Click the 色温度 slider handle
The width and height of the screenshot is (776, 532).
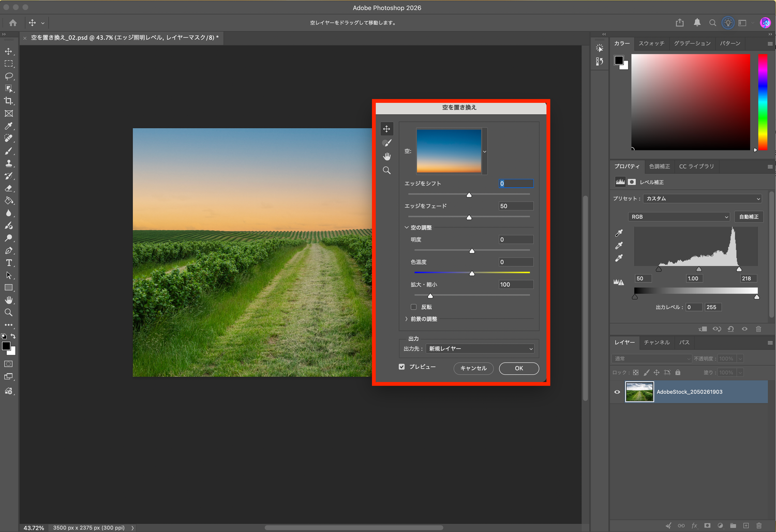pyautogui.click(x=472, y=273)
